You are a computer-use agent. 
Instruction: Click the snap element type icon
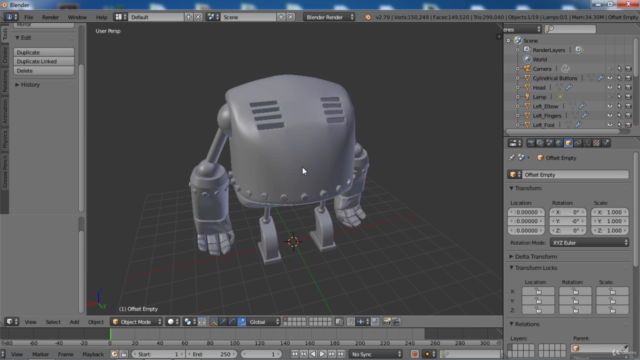coord(363,322)
